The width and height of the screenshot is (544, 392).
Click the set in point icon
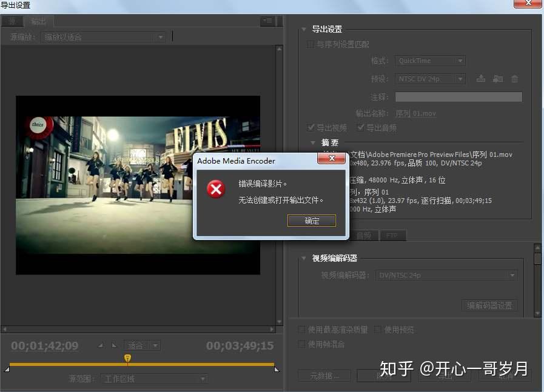[101, 345]
